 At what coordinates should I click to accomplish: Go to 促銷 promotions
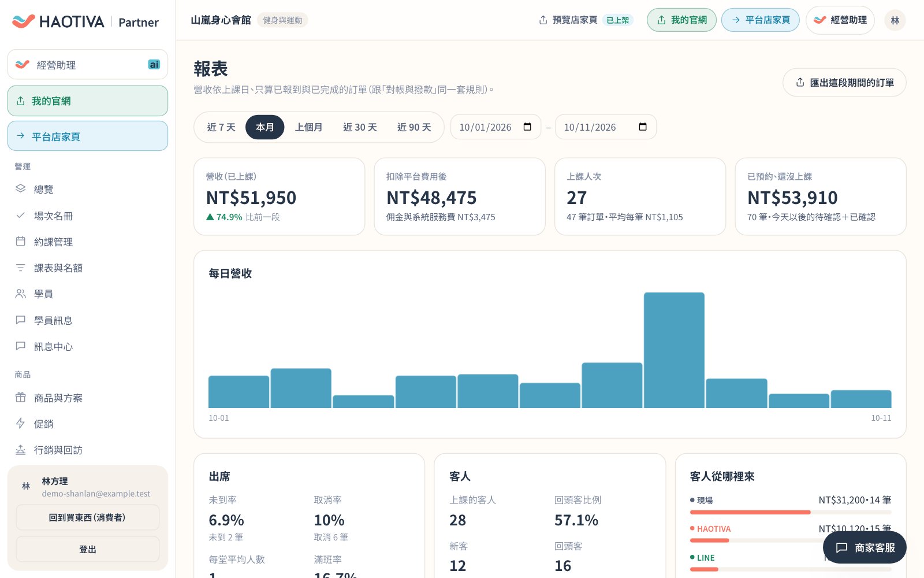tap(88, 424)
